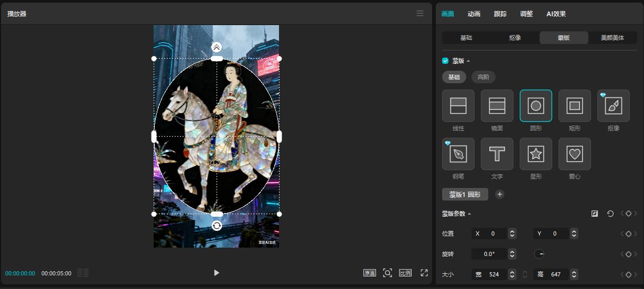
Task: Switch to the 画面 tab
Action: pyautogui.click(x=448, y=14)
